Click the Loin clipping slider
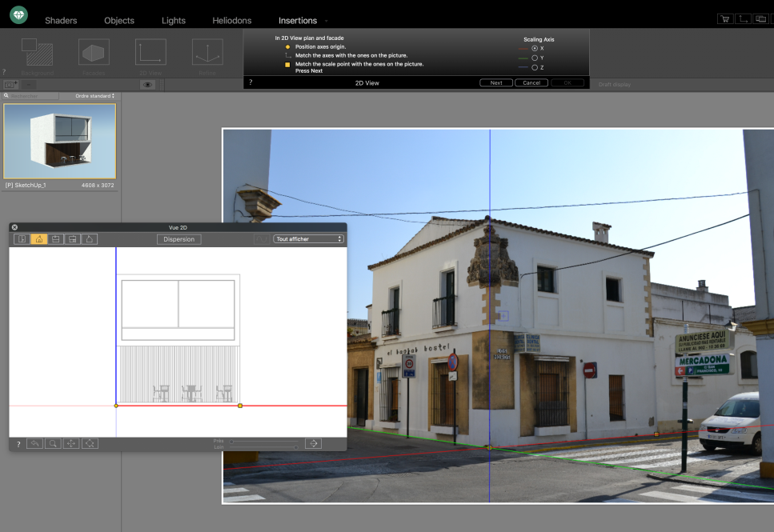Image resolution: width=774 pixels, height=532 pixels. pyautogui.click(x=264, y=447)
